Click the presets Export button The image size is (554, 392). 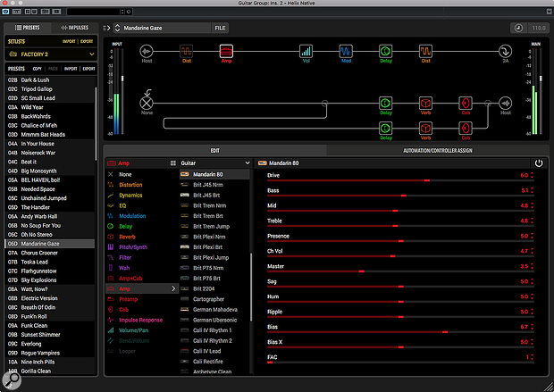click(88, 69)
